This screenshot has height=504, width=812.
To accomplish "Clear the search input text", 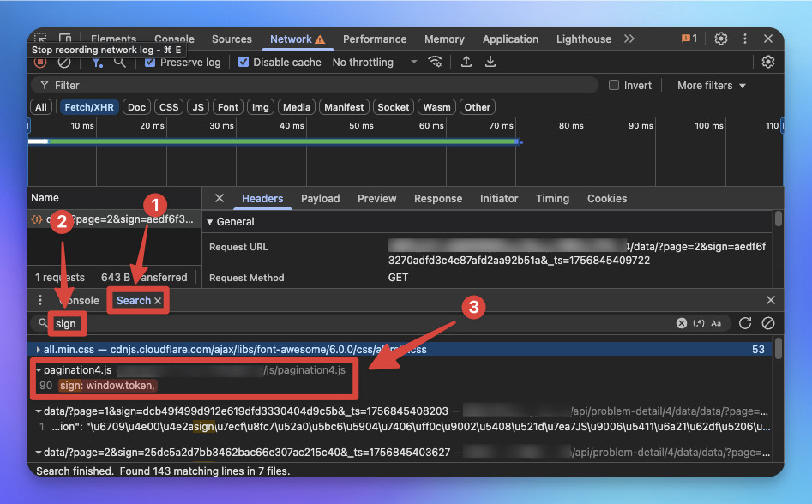I will [682, 323].
